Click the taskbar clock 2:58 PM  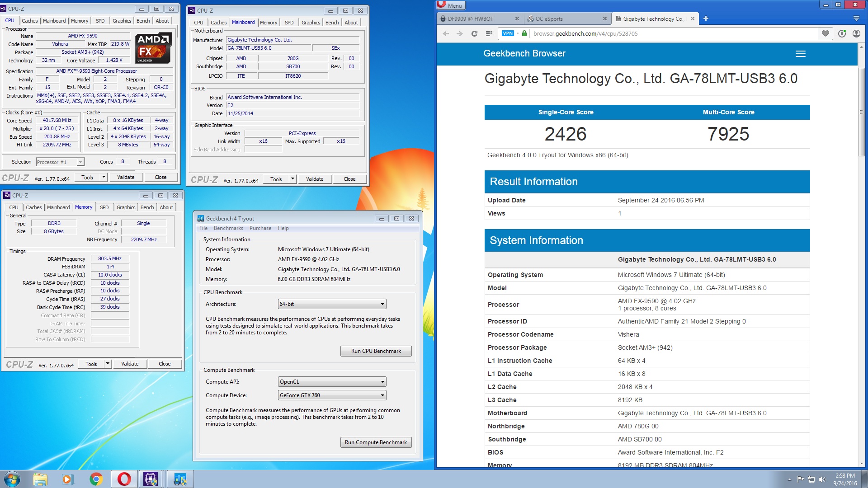(845, 476)
